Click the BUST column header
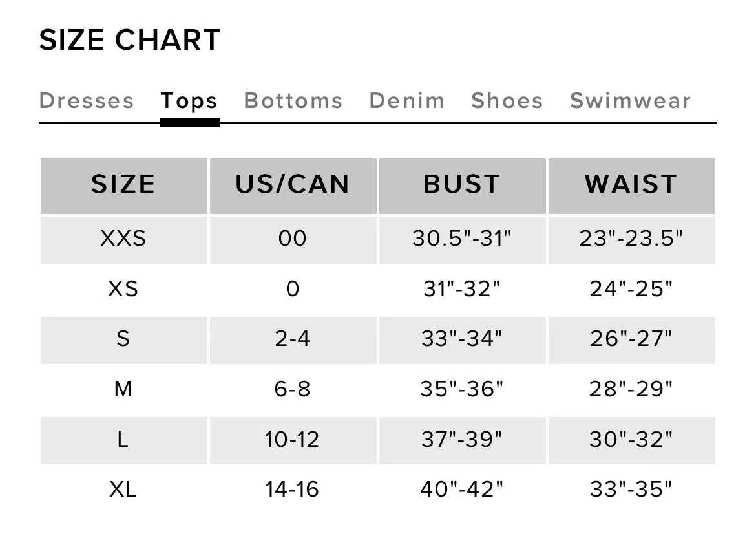 pyautogui.click(x=463, y=186)
